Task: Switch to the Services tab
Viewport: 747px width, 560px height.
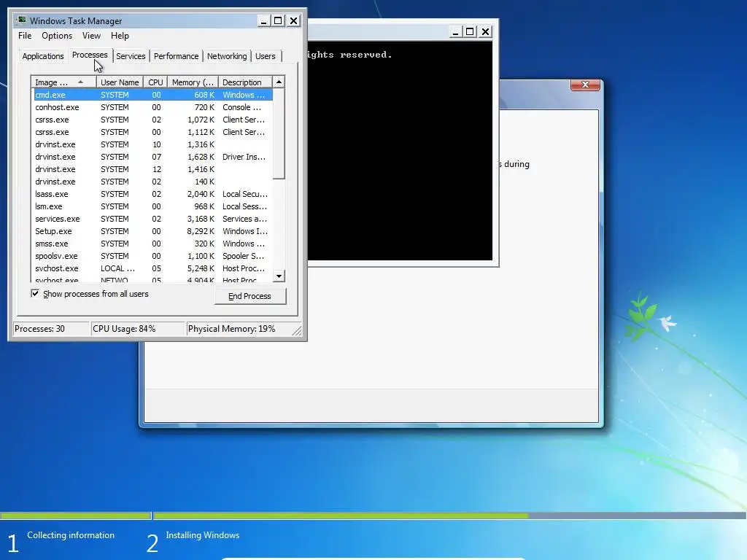Action: pos(131,56)
